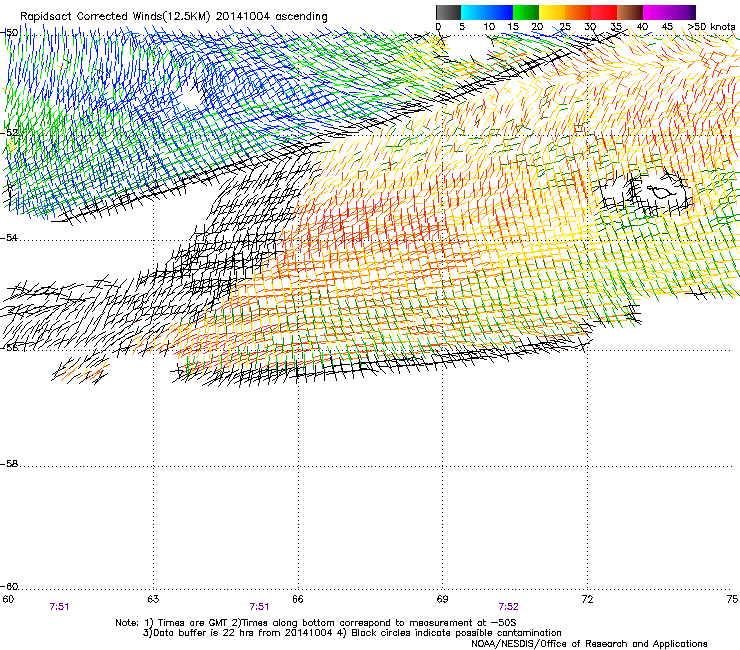
Task: Select the dark purple 45-50 knots segment
Action: [682, 12]
